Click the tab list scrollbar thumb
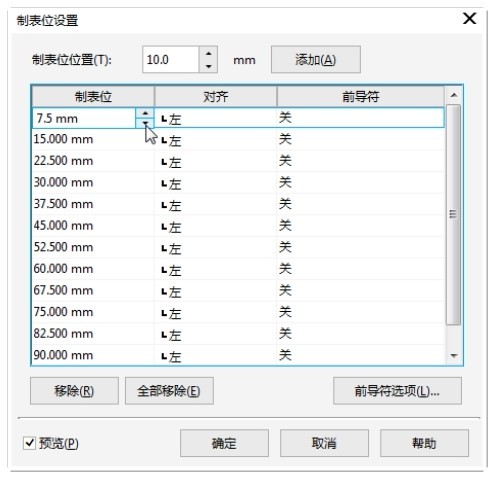This screenshot has height=478, width=494. tap(453, 214)
